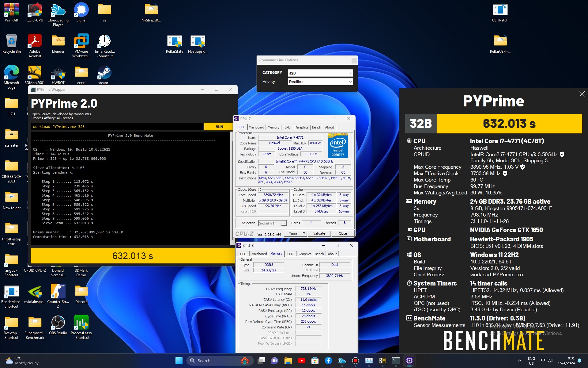
Task: Open Tools dropdown arrow in CPU-Z
Action: tap(304, 233)
